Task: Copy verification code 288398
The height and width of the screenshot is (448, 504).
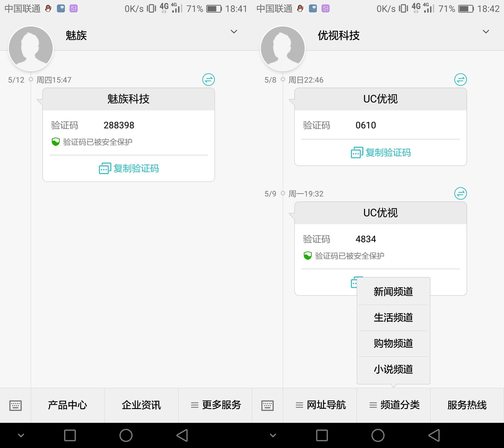Action: tap(129, 169)
